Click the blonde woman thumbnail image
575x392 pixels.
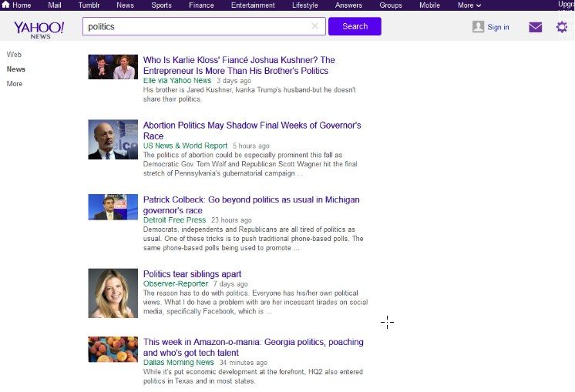(113, 293)
